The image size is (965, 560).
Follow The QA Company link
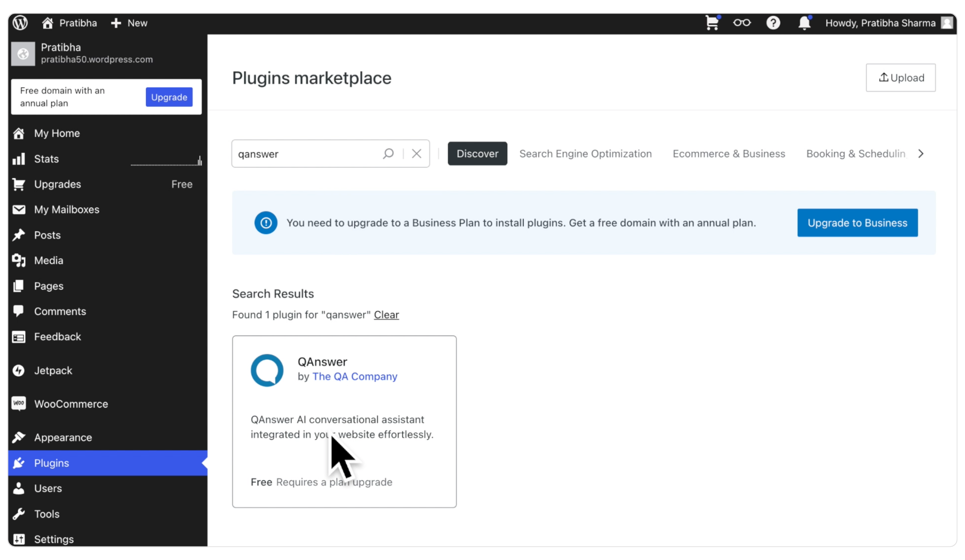click(354, 376)
